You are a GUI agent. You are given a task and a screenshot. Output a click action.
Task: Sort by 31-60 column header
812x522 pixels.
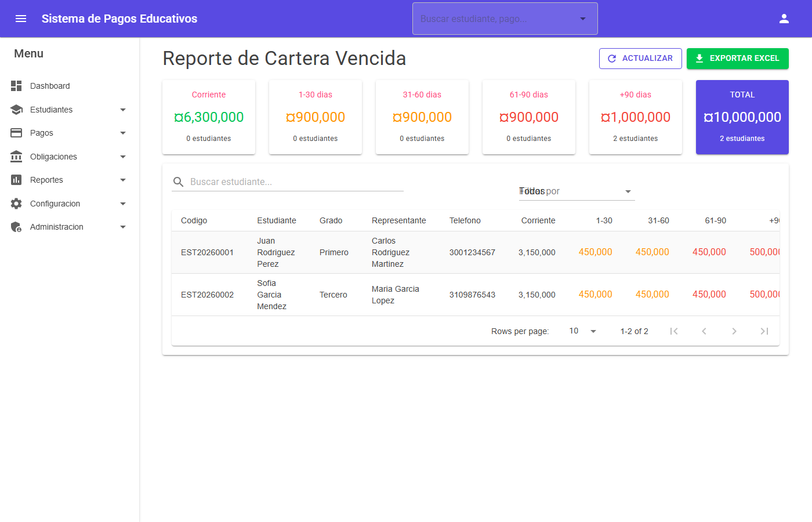click(x=659, y=220)
